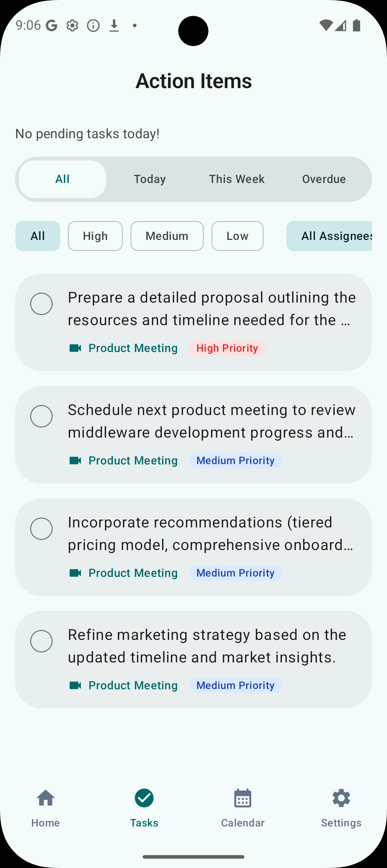
Task: Tap the Home navigation icon
Action: click(x=45, y=798)
